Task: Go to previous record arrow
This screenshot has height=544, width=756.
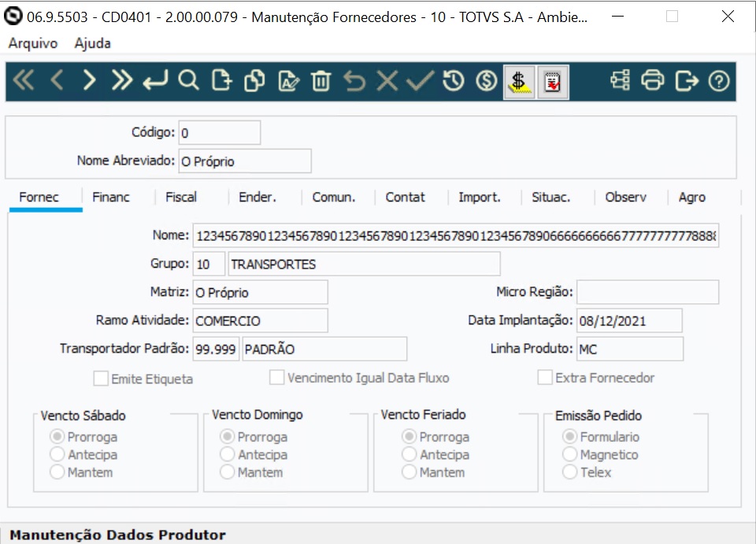Action: coord(57,80)
